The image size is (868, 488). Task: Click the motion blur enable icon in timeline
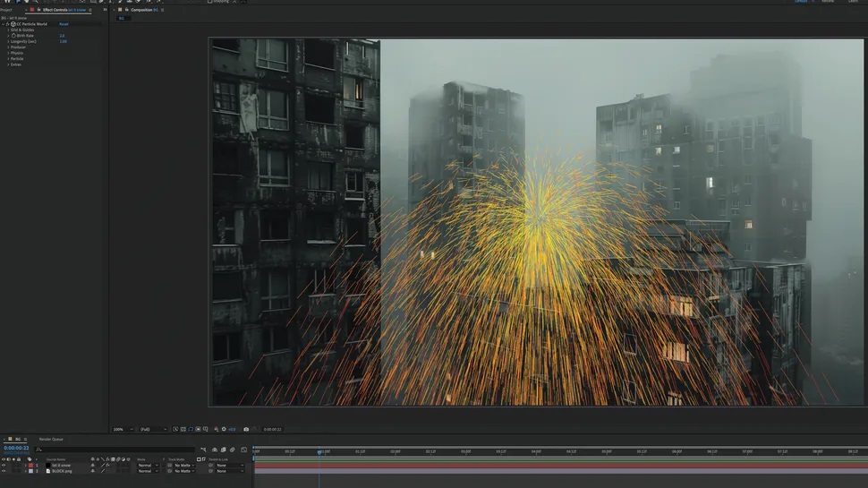(233, 449)
